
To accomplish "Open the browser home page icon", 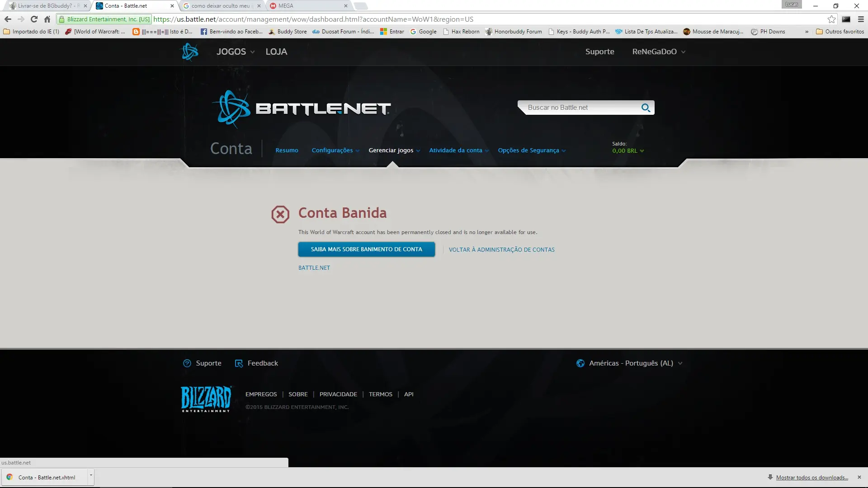I will (47, 19).
